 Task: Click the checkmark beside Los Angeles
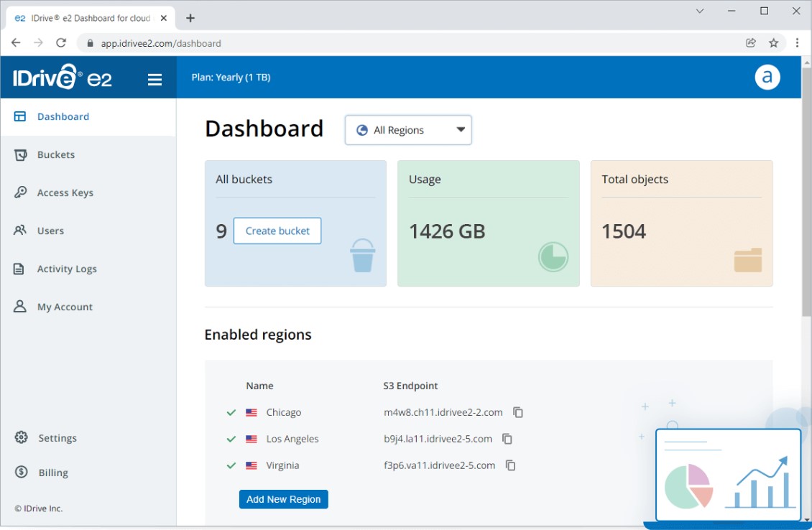(231, 439)
